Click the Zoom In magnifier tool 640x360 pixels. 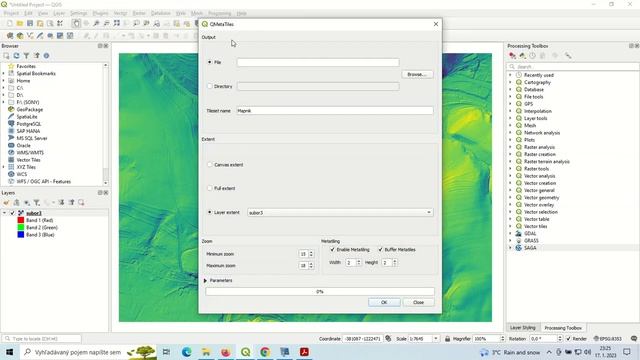point(96,24)
